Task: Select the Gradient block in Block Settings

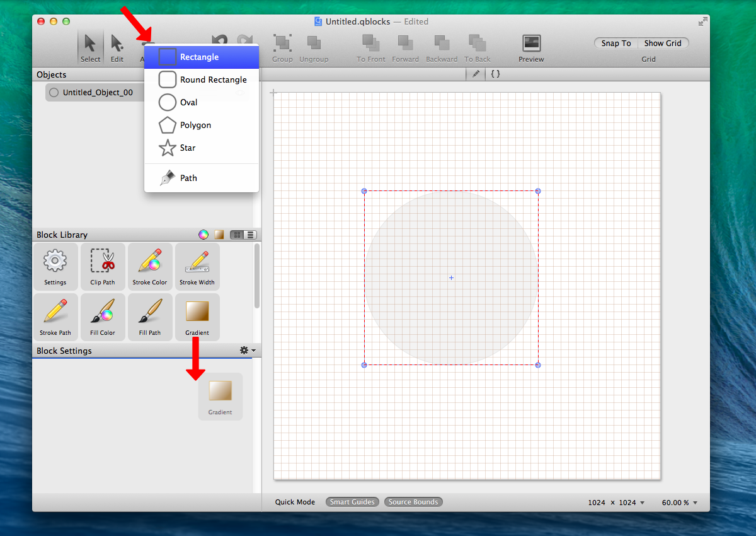Action: 220,396
